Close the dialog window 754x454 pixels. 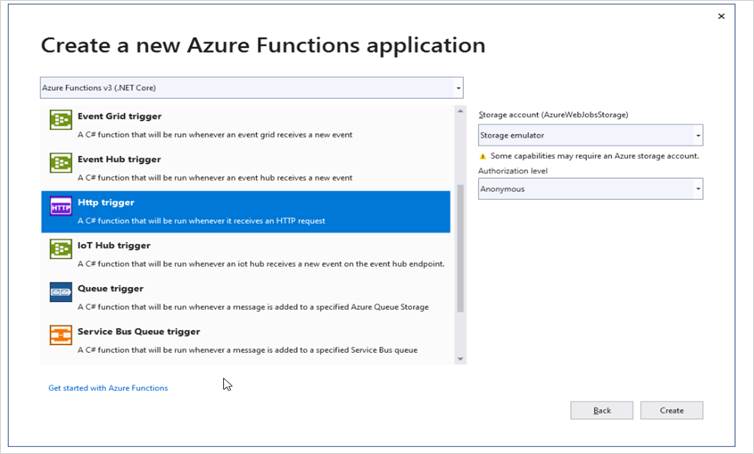[721, 17]
